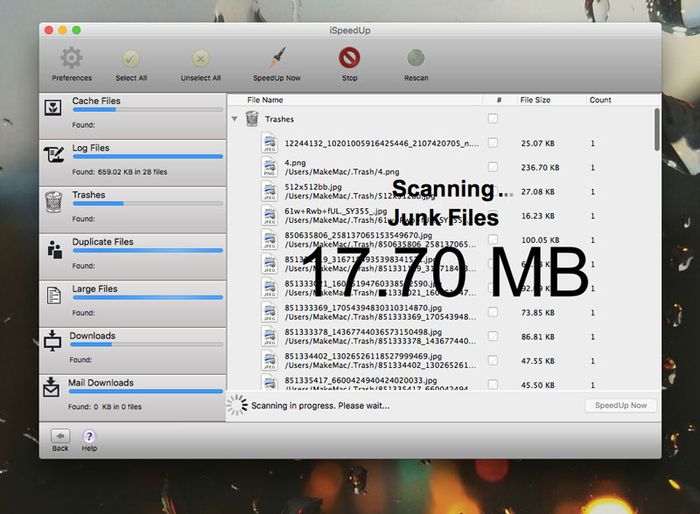Click the JPEG icon for 12244132 file

pyautogui.click(x=269, y=143)
